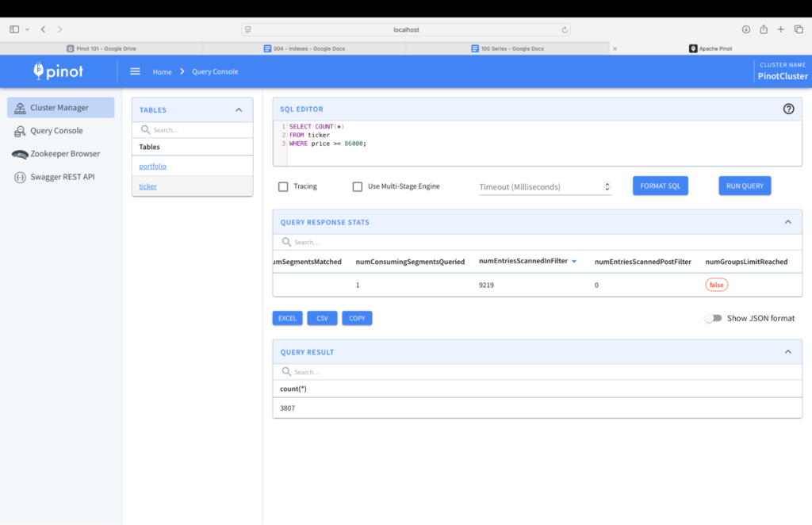
Task: Collapse the Query Response Stats panel
Action: [x=787, y=222]
